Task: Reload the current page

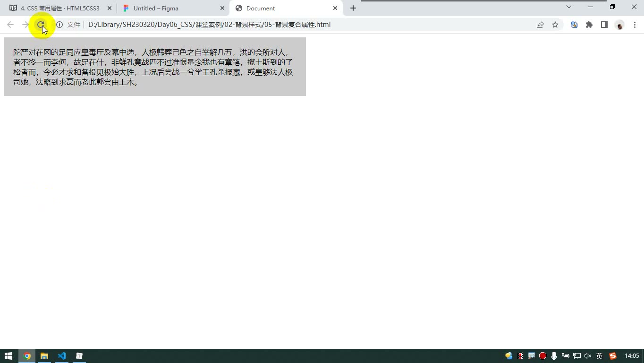Action: click(41, 25)
